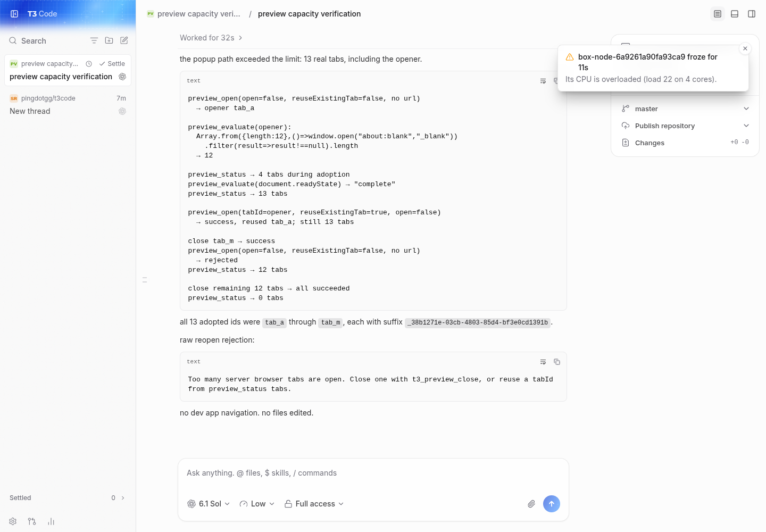Screen dimensions: 766x532
Task: Click the warning icon in the notification
Action: pyautogui.click(x=570, y=57)
